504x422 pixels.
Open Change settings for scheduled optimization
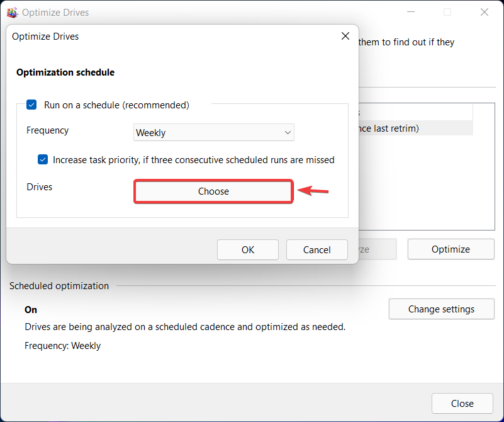441,309
